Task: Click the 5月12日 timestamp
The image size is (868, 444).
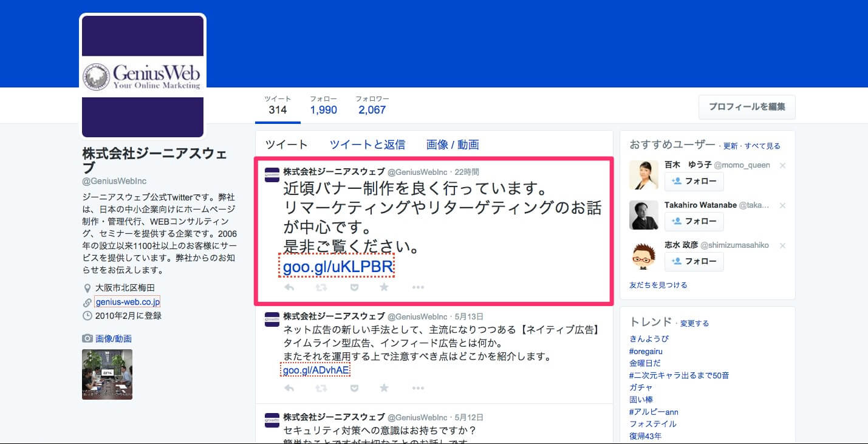Action: pyautogui.click(x=469, y=417)
